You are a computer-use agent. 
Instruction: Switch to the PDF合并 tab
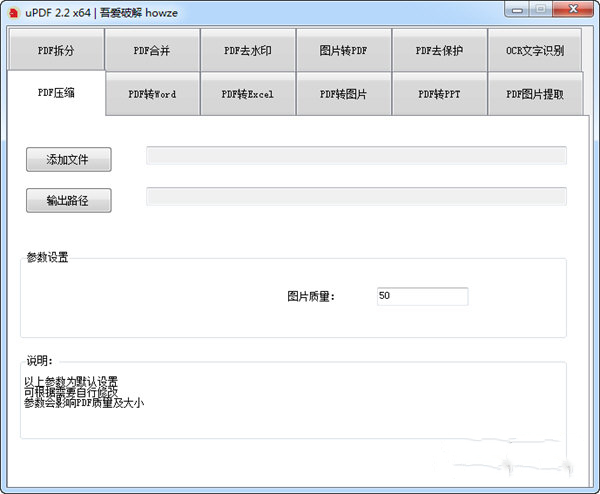[x=152, y=50]
